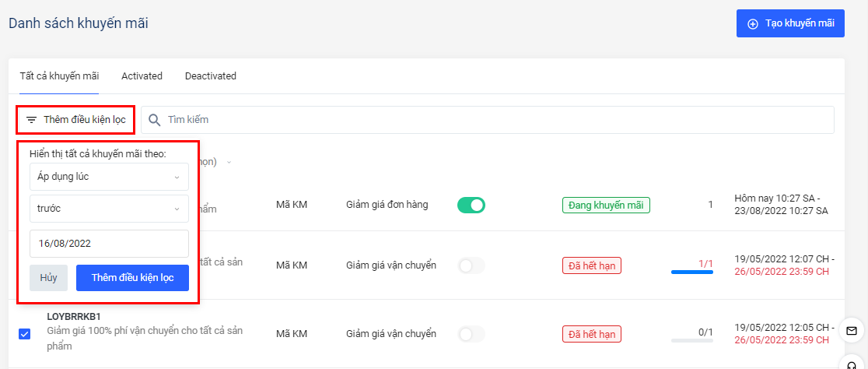Select the Tất cả khuyến mãi tab

coord(59,76)
